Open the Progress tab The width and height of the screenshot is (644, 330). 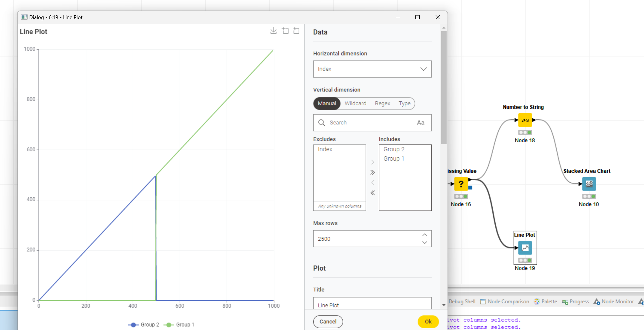[575, 302]
